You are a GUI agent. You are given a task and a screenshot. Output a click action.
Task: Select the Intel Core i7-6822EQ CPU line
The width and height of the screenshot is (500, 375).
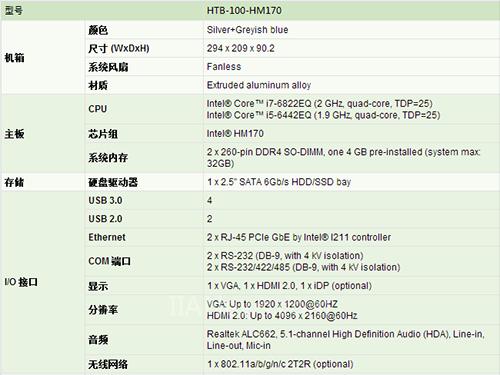tap(319, 103)
